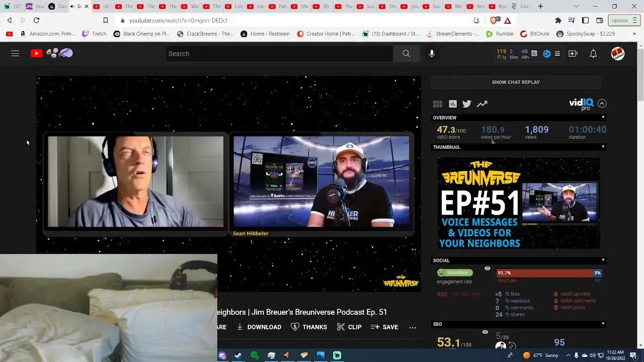The image size is (644, 362).
Task: Open the browser extensions puzzle icon
Action: tap(558, 21)
